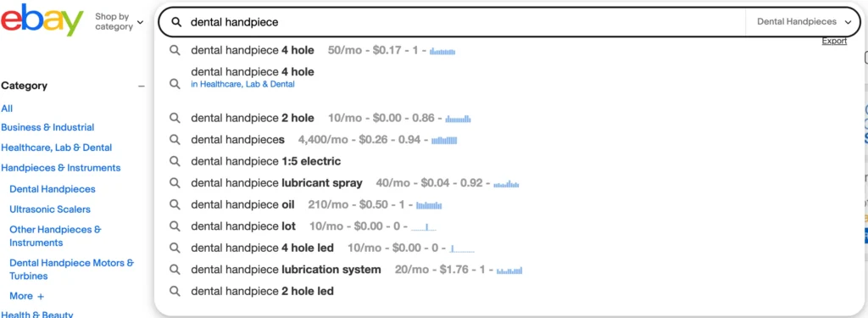Choose the dental handpiece lot suggestion

[x=243, y=226]
